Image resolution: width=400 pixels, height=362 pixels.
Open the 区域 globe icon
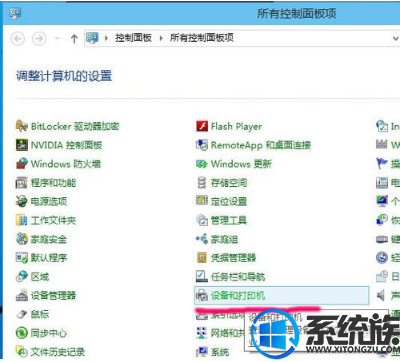22,276
